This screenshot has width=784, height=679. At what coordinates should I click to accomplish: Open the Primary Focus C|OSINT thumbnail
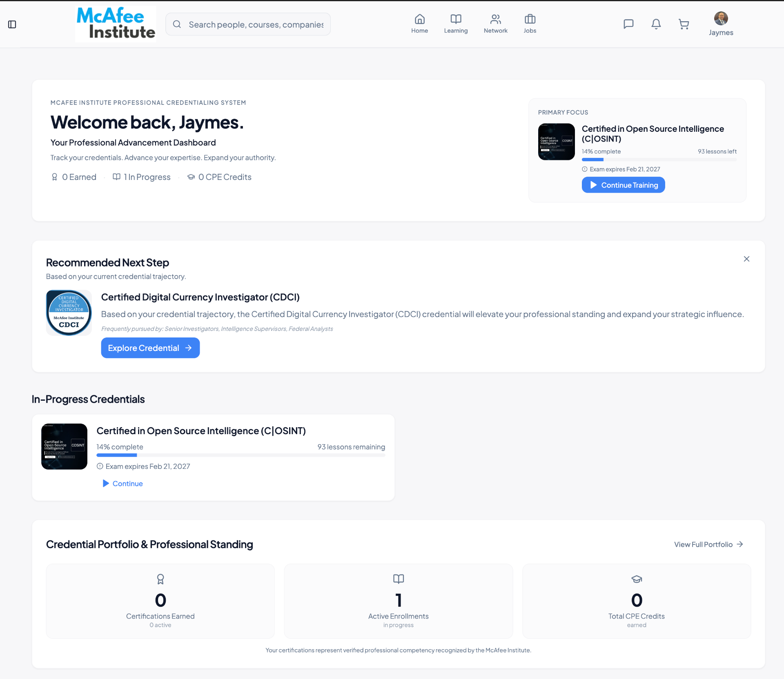[556, 142]
